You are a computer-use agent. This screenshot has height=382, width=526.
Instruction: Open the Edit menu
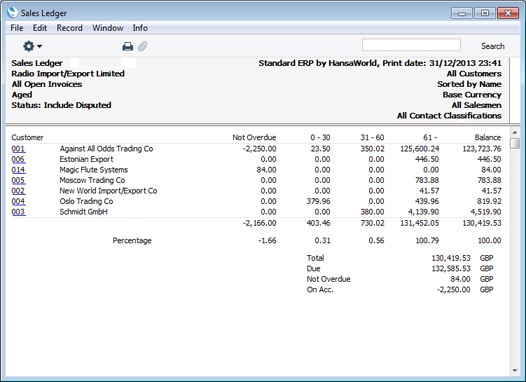point(40,28)
